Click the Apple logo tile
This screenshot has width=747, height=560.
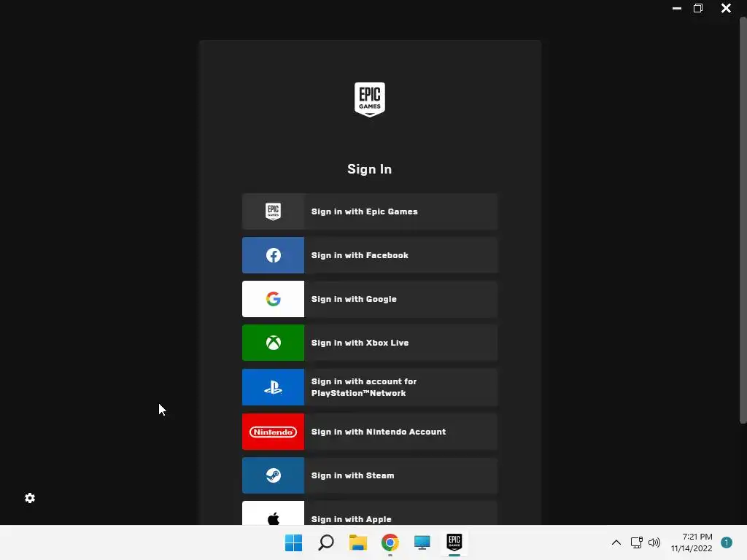273,513
